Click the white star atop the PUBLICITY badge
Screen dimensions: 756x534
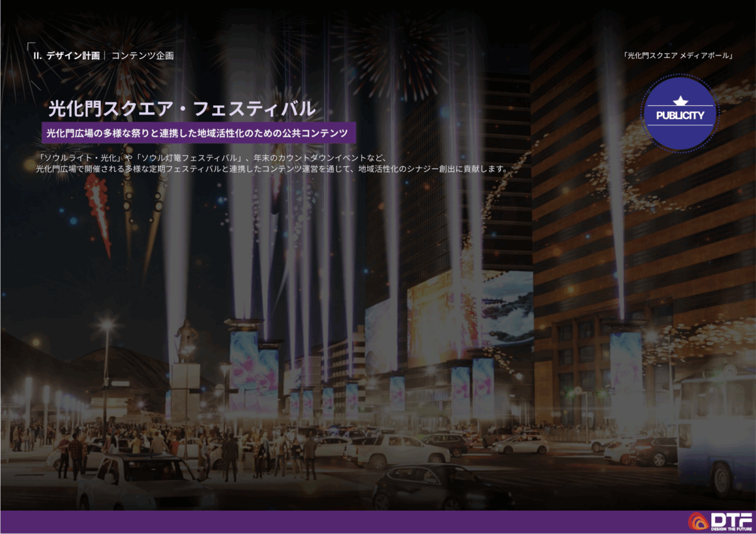point(679,100)
